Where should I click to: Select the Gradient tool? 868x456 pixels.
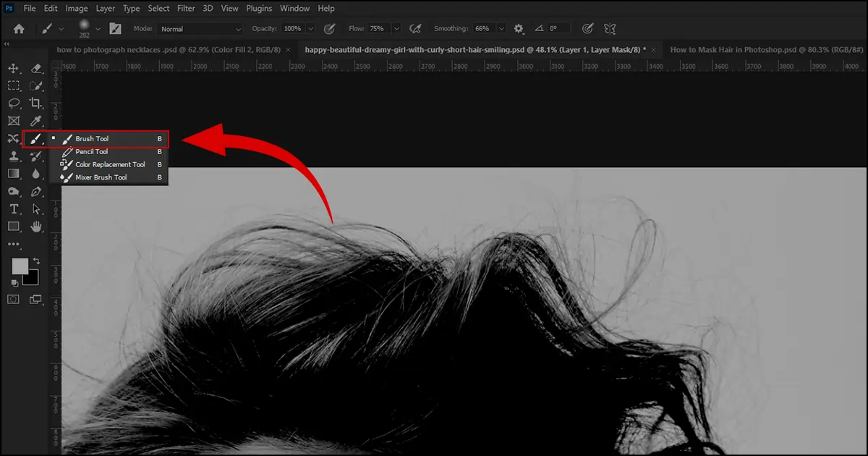point(13,174)
